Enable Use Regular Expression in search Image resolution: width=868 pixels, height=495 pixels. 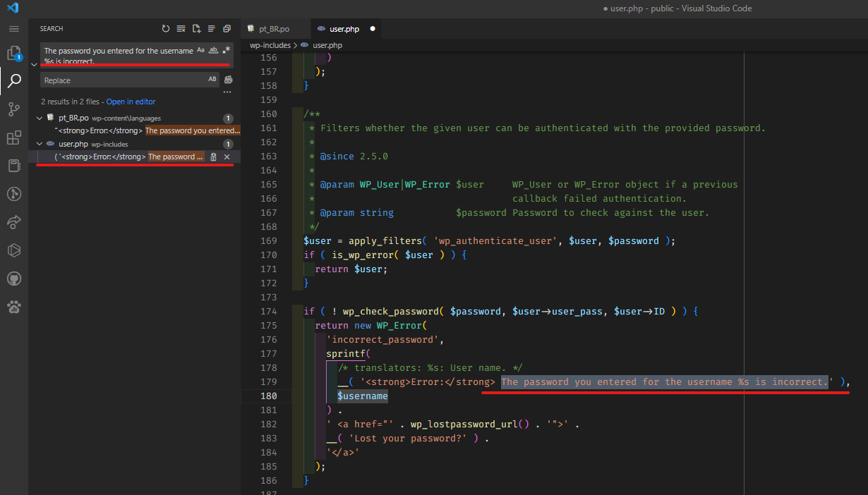226,50
